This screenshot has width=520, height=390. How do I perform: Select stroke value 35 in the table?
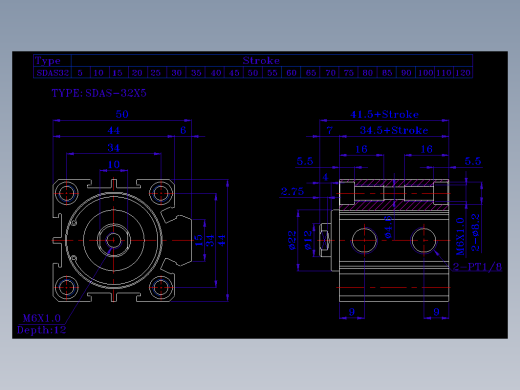[196, 73]
